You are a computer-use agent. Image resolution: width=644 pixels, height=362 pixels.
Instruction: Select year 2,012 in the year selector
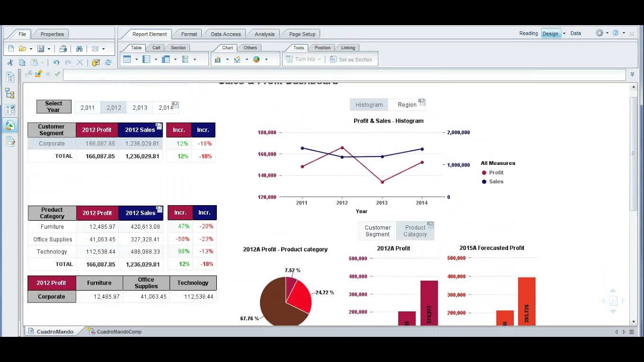tap(114, 108)
